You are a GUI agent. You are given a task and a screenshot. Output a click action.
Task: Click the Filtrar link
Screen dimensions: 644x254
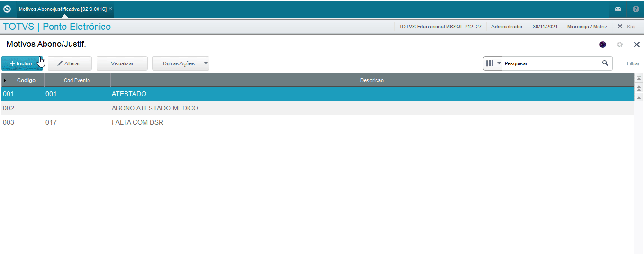pos(633,63)
